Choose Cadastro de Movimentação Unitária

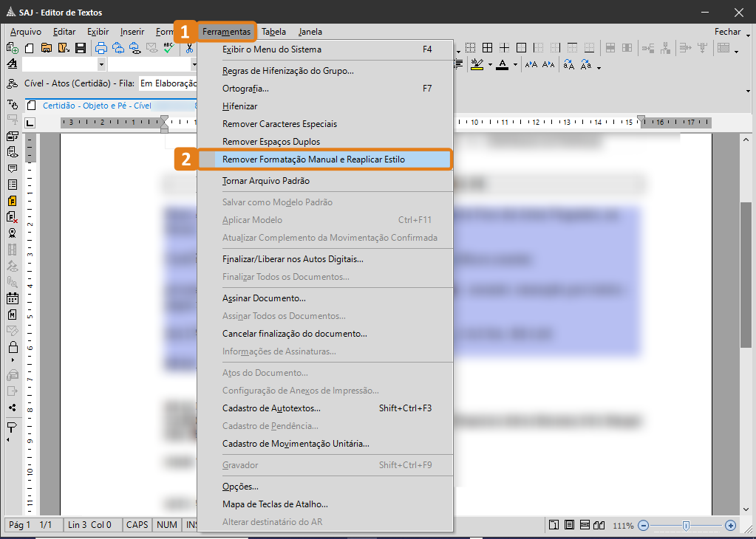(x=325, y=444)
